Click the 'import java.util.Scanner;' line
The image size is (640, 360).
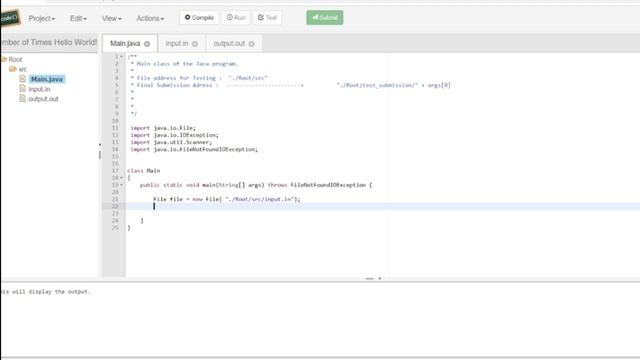tap(171, 142)
